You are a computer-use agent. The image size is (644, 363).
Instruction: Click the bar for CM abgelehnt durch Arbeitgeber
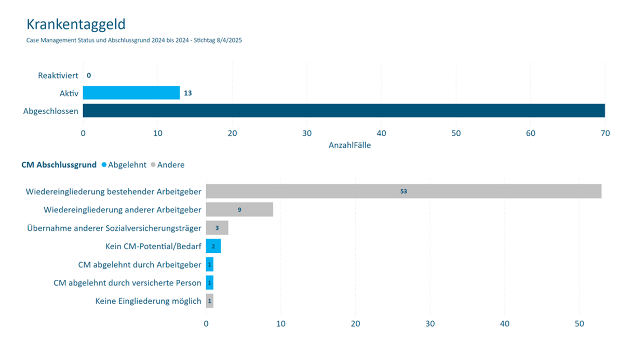pos(209,265)
